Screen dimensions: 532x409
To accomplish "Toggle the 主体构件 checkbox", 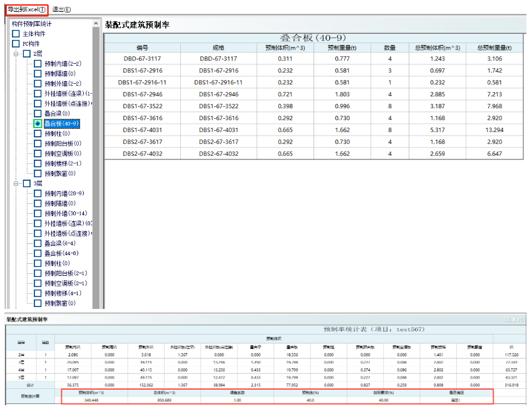I will [16, 34].
